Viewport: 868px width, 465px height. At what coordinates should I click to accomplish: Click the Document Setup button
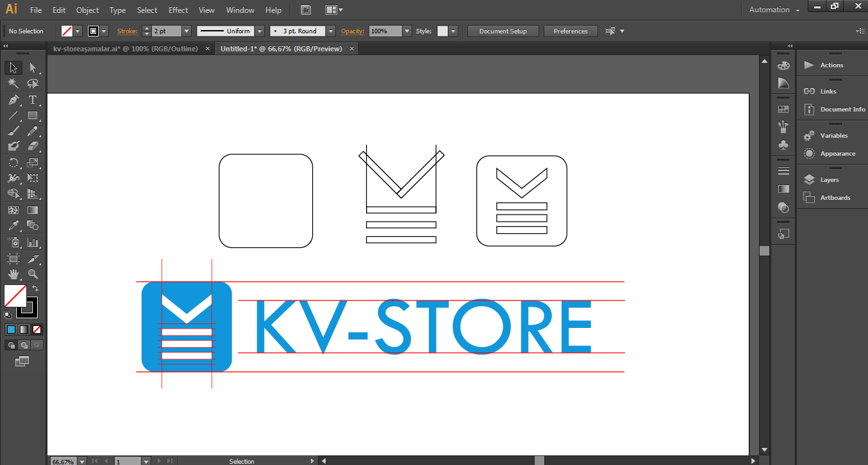coord(503,31)
